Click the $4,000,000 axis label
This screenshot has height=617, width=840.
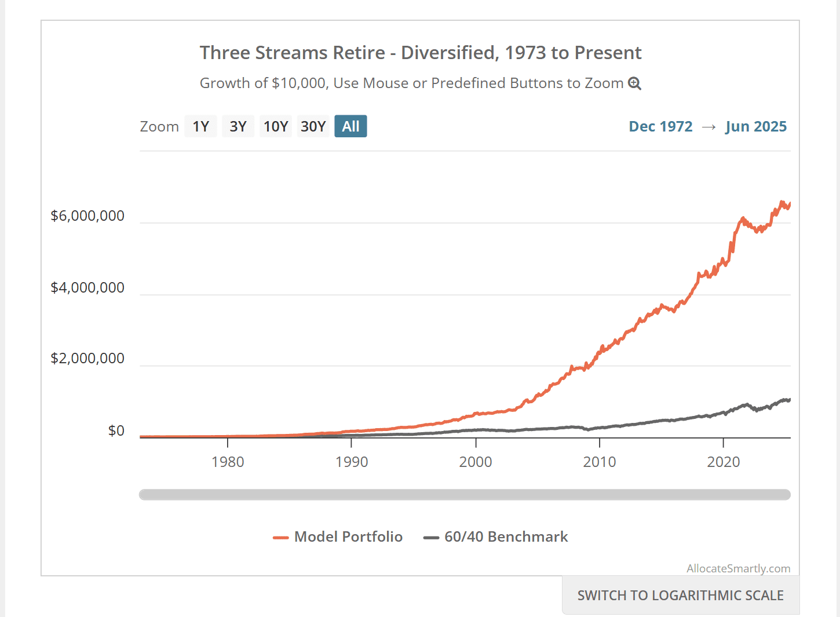coord(87,287)
